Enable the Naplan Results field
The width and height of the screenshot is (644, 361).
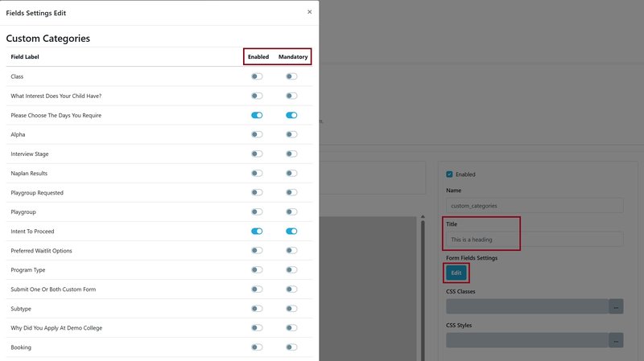click(257, 173)
